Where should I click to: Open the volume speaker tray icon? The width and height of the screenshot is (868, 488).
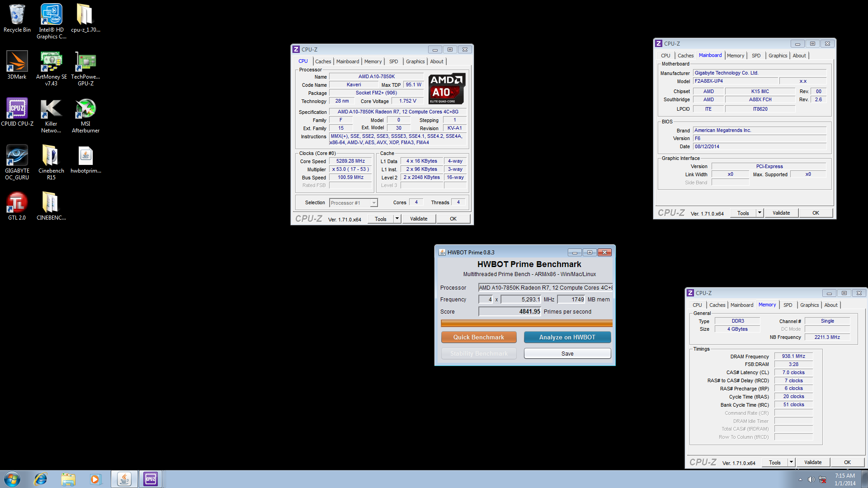tap(811, 479)
